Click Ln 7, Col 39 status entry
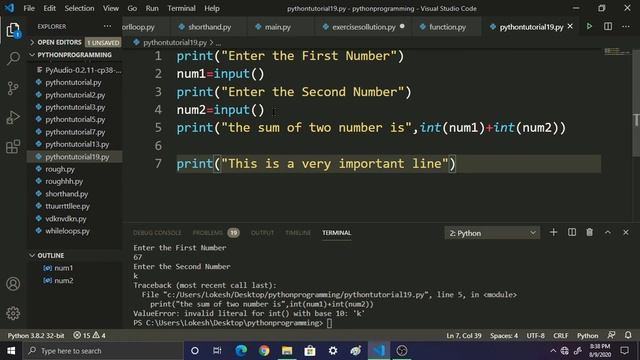Screen dimensions: 640x360 tap(464, 335)
